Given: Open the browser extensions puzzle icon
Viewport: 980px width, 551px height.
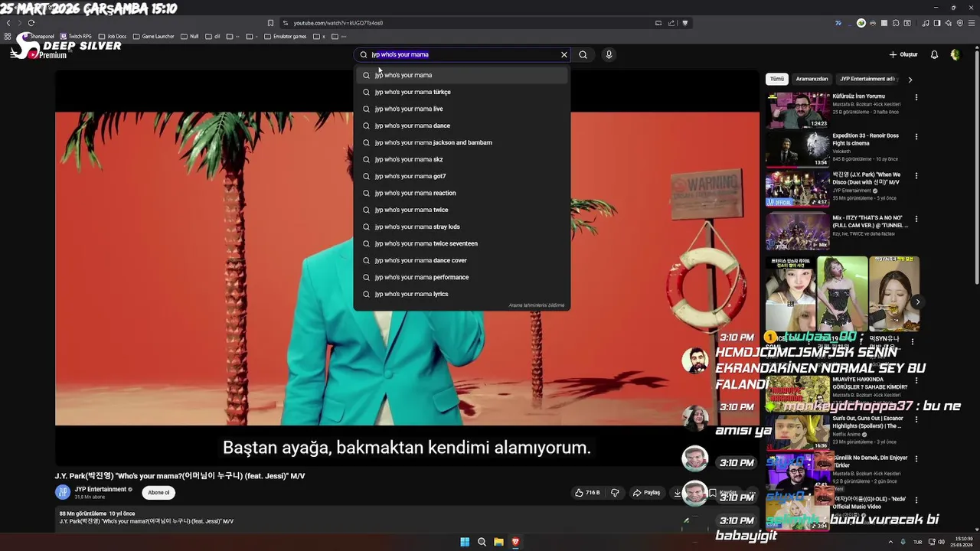Looking at the screenshot, I should click(x=896, y=23).
